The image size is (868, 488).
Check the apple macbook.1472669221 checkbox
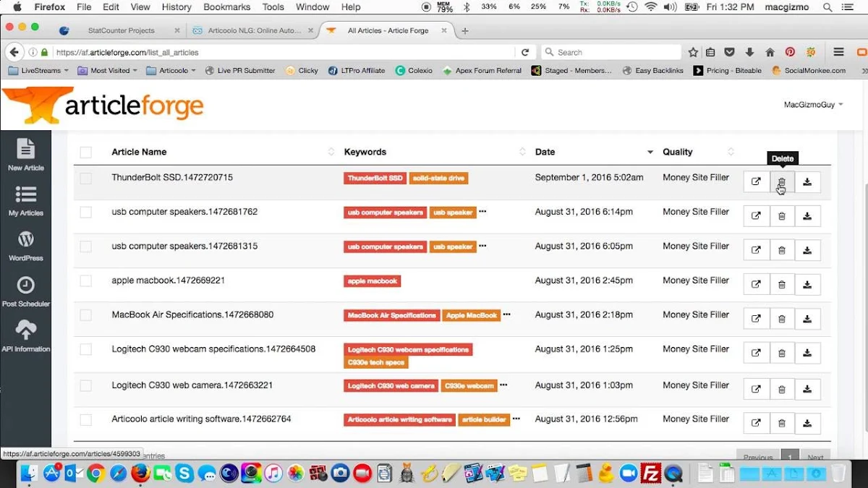85,281
